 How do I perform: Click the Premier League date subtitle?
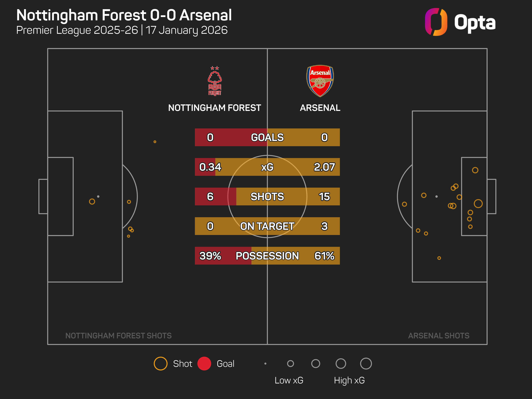click(x=122, y=30)
